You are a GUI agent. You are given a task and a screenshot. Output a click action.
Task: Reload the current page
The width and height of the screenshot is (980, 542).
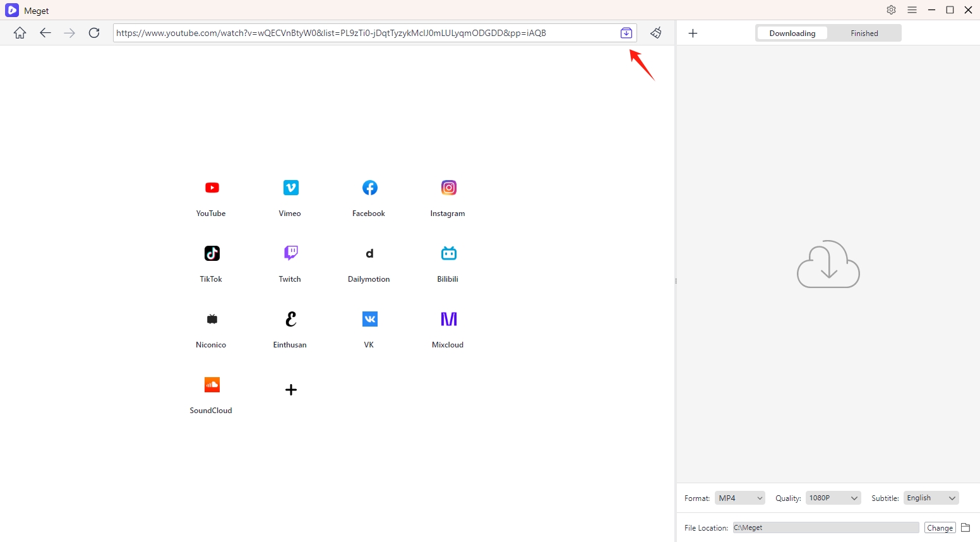point(94,33)
